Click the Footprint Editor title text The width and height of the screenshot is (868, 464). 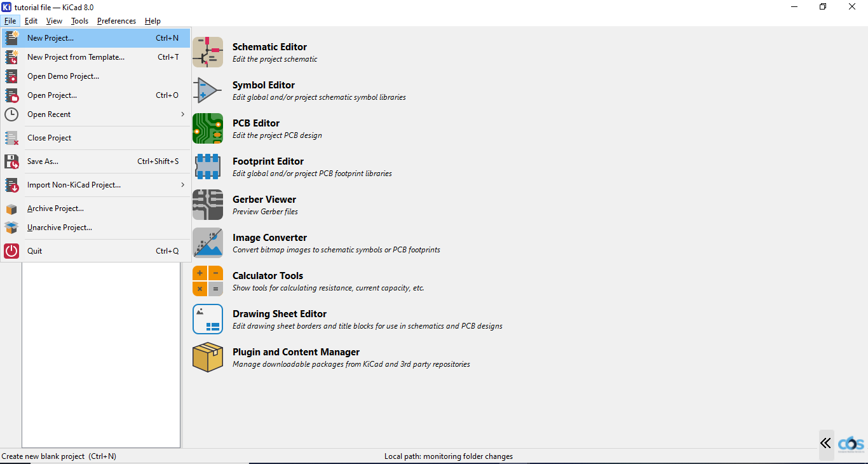(x=268, y=161)
